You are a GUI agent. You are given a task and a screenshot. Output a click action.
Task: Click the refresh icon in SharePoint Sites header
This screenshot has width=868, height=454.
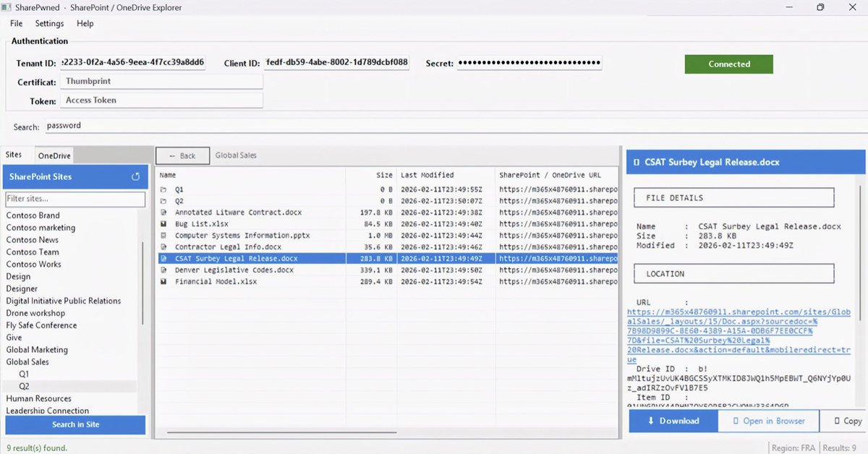pos(135,176)
